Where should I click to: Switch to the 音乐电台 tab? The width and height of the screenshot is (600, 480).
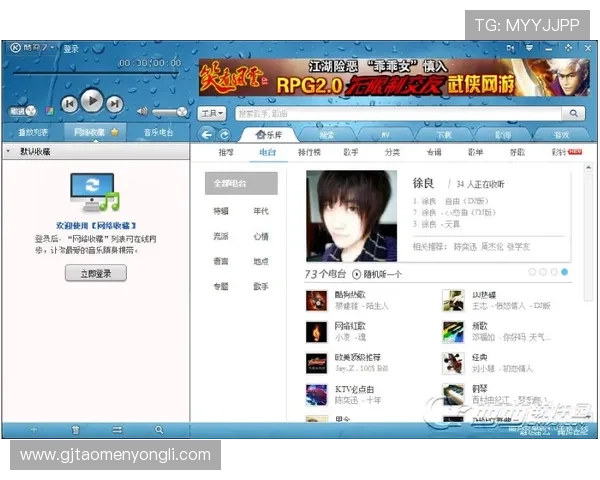(158, 132)
